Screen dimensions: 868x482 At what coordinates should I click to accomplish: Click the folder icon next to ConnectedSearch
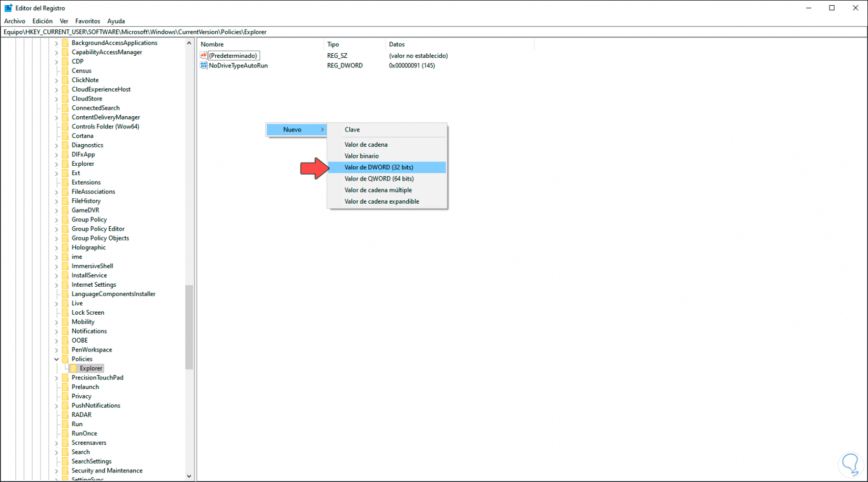[x=65, y=108]
